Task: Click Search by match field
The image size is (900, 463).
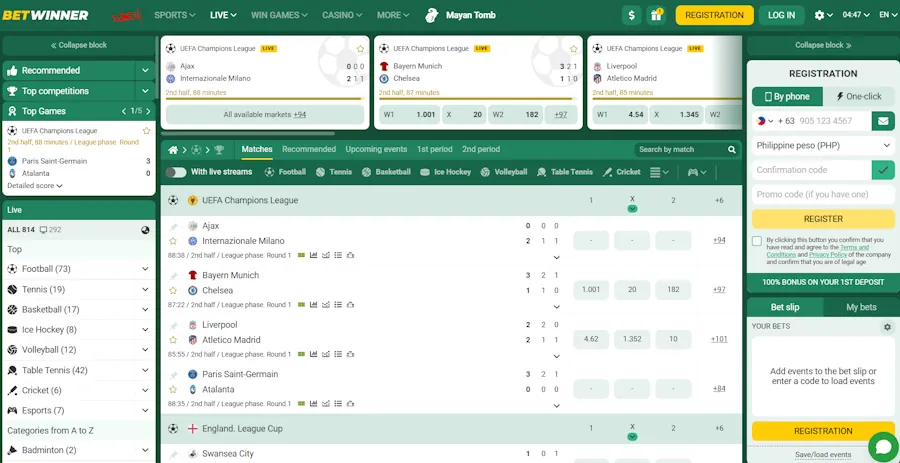Action: [680, 150]
